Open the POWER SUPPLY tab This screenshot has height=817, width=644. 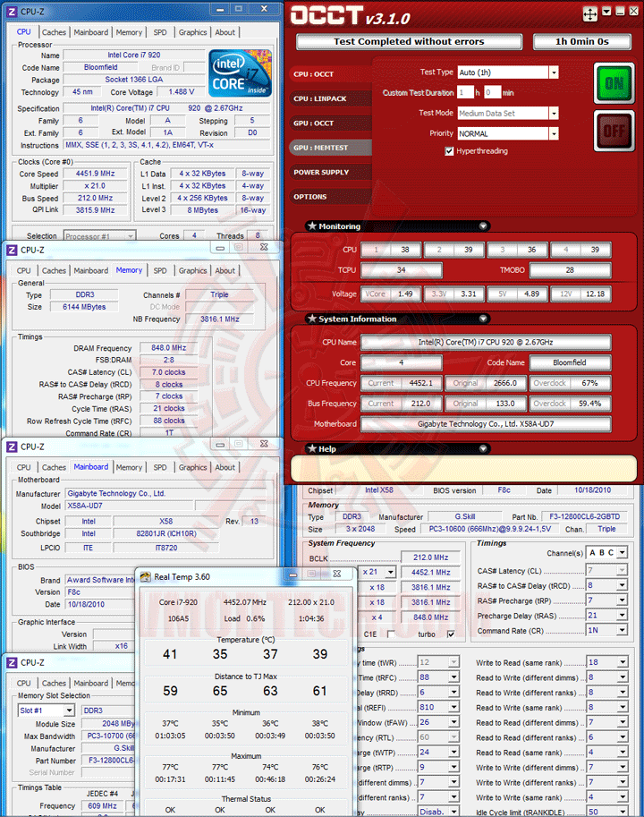click(330, 172)
